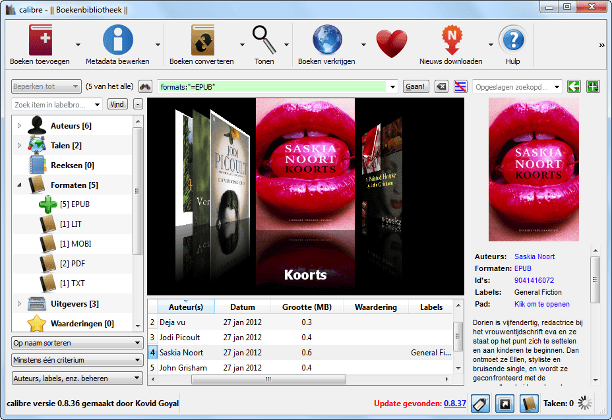The height and width of the screenshot is (420, 612).
Task: Toggle the book details panel button
Action: pos(531,403)
